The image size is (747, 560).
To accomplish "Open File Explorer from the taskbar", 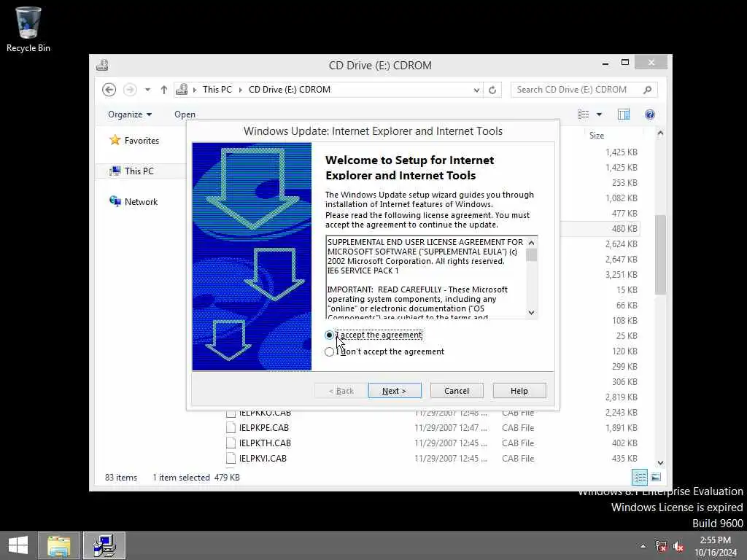I will (x=59, y=545).
